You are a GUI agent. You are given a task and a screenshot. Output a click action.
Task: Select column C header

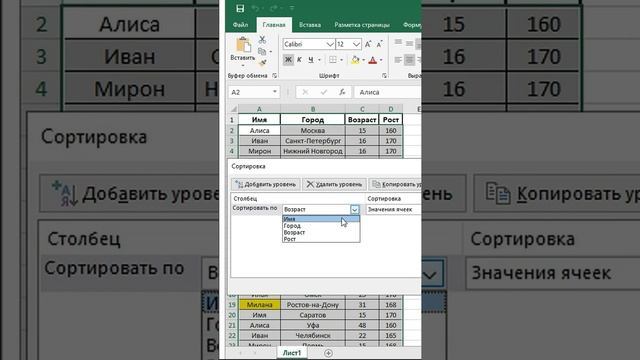coord(362,109)
